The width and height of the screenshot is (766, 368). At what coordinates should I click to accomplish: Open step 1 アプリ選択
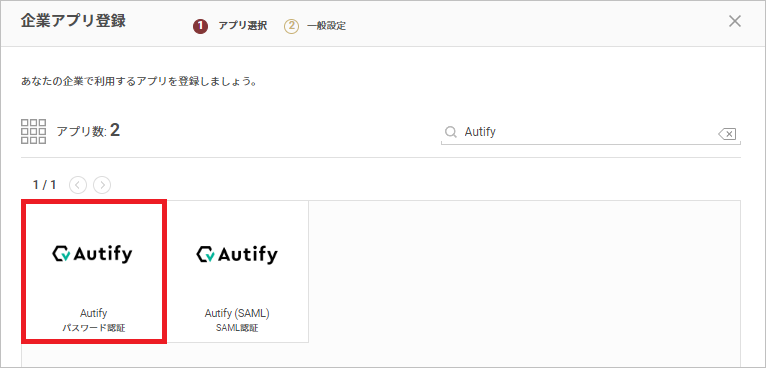coord(231,26)
